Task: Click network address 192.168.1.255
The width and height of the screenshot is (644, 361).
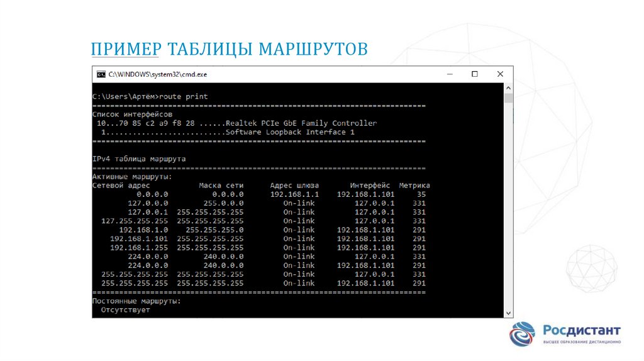Action: [139, 248]
